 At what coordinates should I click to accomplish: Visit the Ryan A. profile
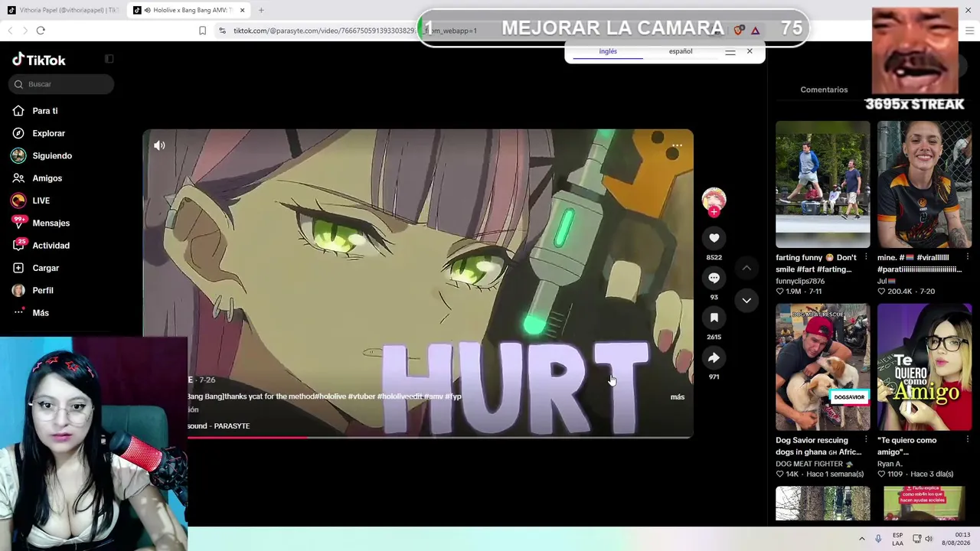pos(890,464)
